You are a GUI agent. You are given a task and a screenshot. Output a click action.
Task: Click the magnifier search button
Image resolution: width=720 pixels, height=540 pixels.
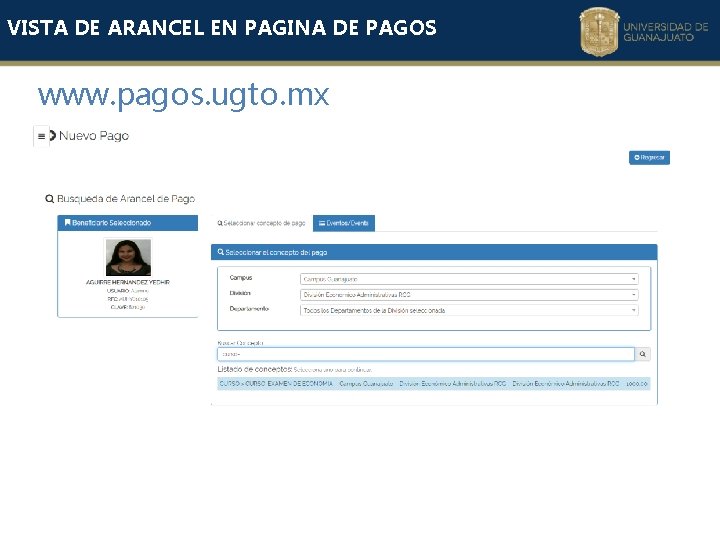(x=643, y=354)
